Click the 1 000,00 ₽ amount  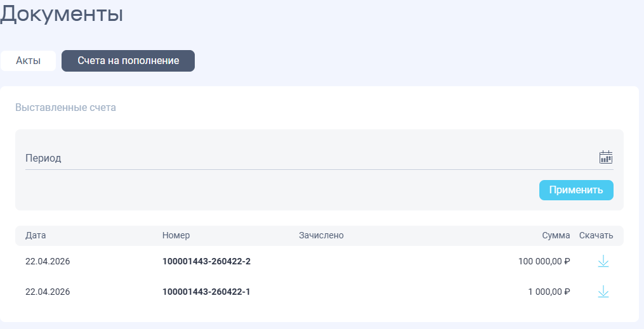click(x=549, y=292)
